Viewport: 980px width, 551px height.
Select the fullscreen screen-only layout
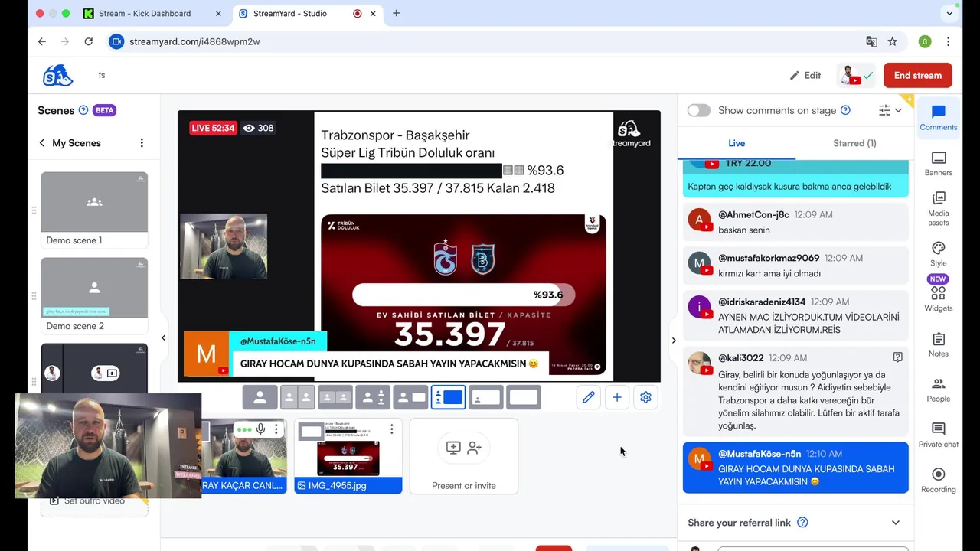coord(524,397)
